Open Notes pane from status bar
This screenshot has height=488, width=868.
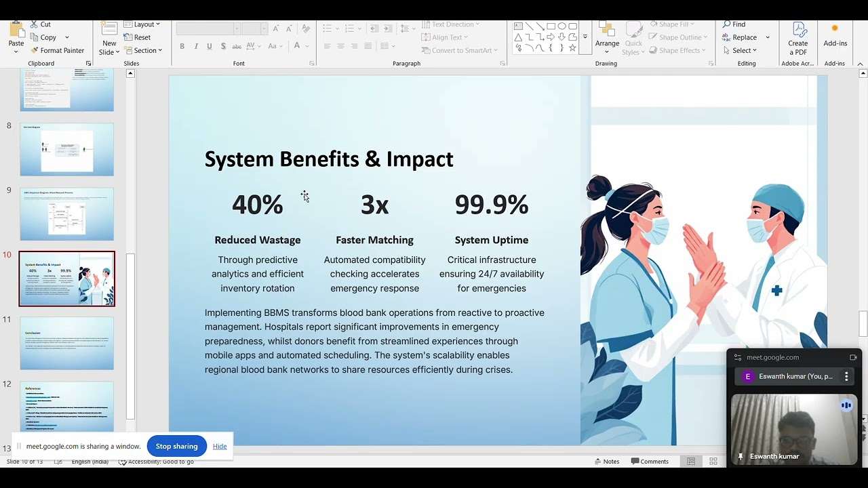click(607, 462)
